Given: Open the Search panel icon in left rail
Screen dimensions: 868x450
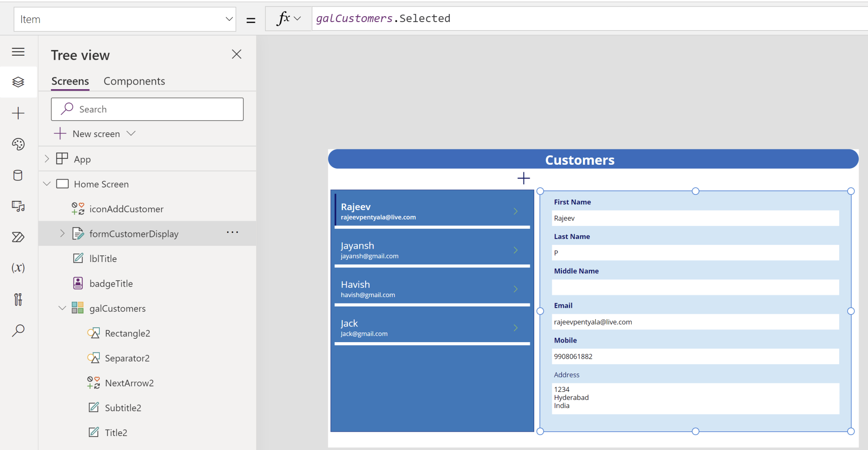Looking at the screenshot, I should coord(18,330).
